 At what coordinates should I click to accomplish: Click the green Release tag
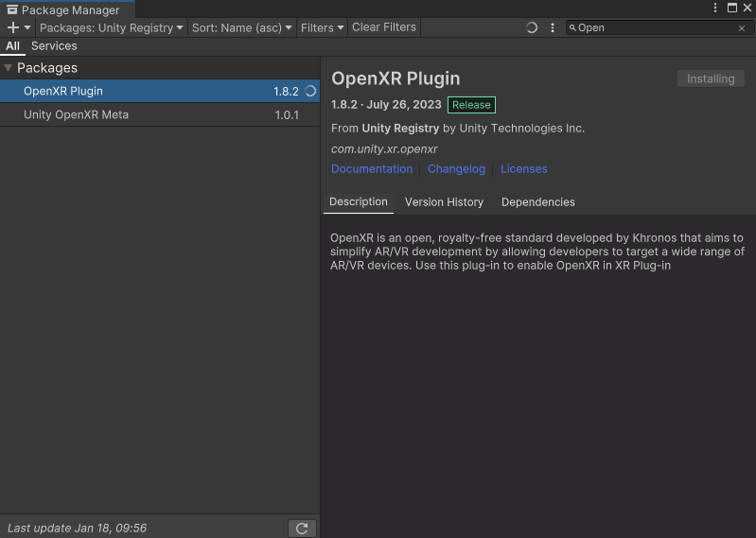(471, 105)
